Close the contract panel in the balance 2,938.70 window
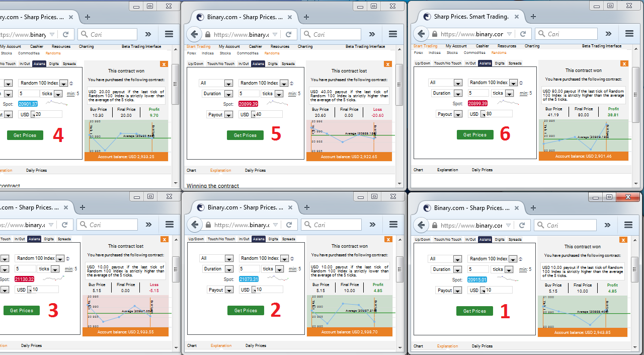Image resolution: width=644 pixels, height=355 pixels. pyautogui.click(x=388, y=239)
